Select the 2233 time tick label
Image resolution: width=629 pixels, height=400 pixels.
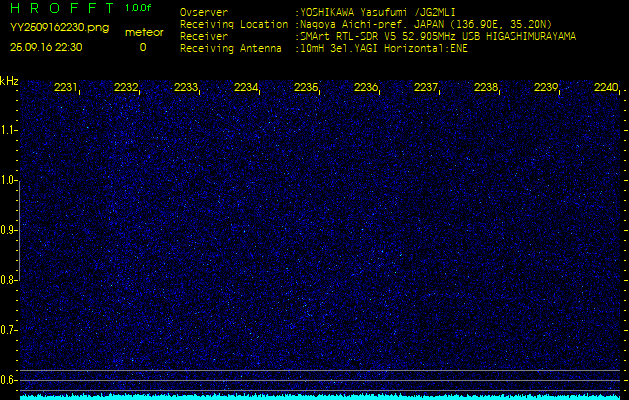(x=186, y=88)
